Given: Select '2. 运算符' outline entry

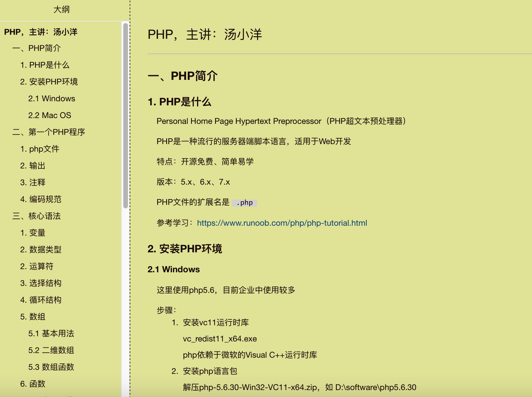Looking at the screenshot, I should click(x=37, y=266).
